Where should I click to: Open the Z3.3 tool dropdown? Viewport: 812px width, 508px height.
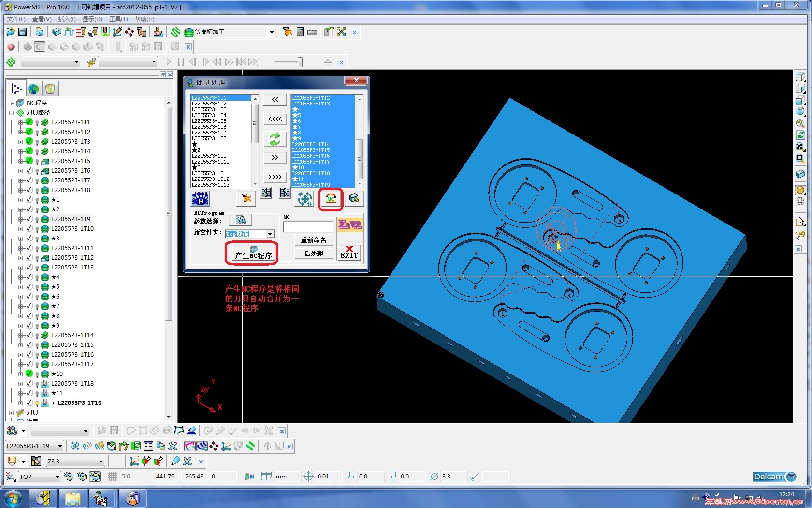click(x=101, y=462)
